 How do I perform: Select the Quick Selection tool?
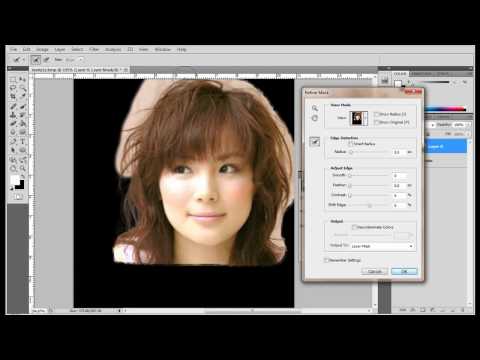tap(22, 88)
